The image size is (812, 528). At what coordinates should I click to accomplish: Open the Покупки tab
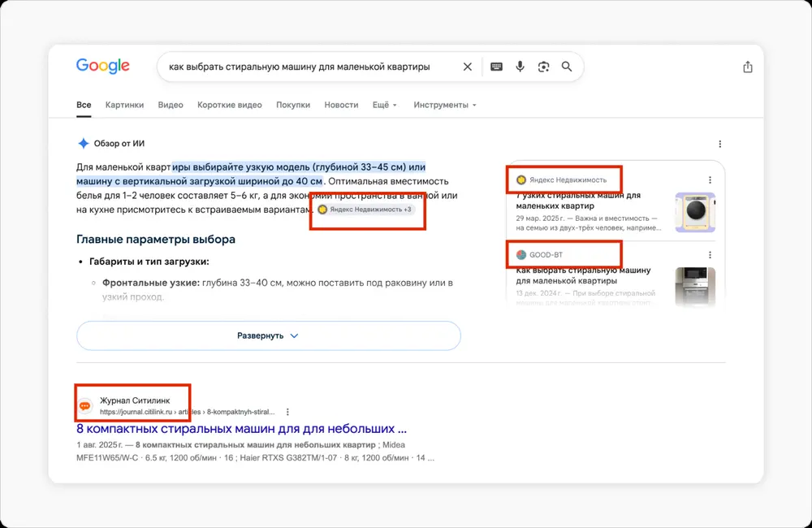(x=293, y=105)
